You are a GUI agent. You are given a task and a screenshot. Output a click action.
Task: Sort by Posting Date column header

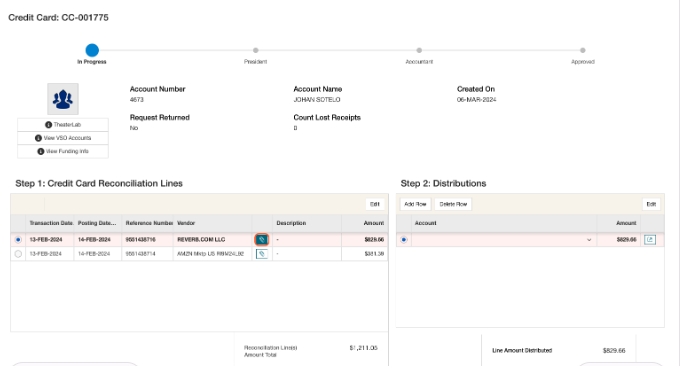[97, 223]
